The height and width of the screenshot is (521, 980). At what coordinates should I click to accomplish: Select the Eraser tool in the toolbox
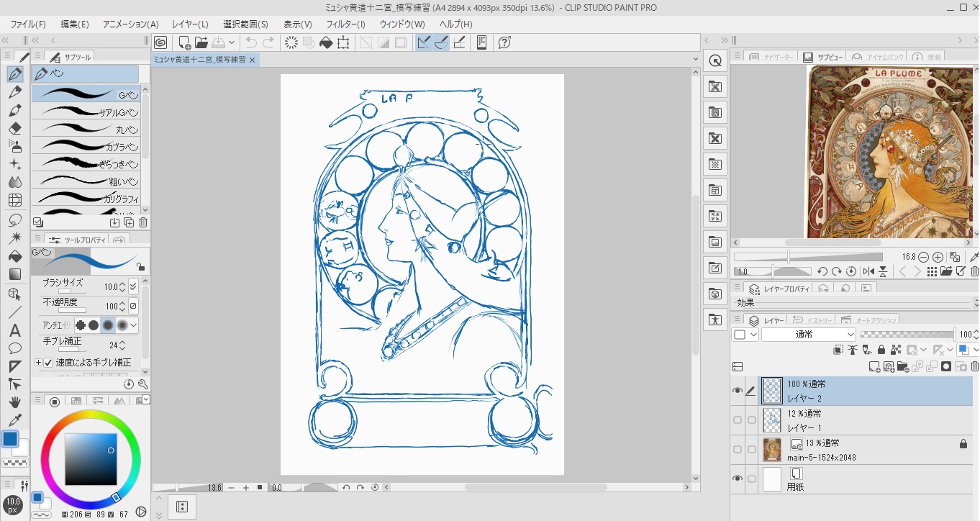coord(15,128)
